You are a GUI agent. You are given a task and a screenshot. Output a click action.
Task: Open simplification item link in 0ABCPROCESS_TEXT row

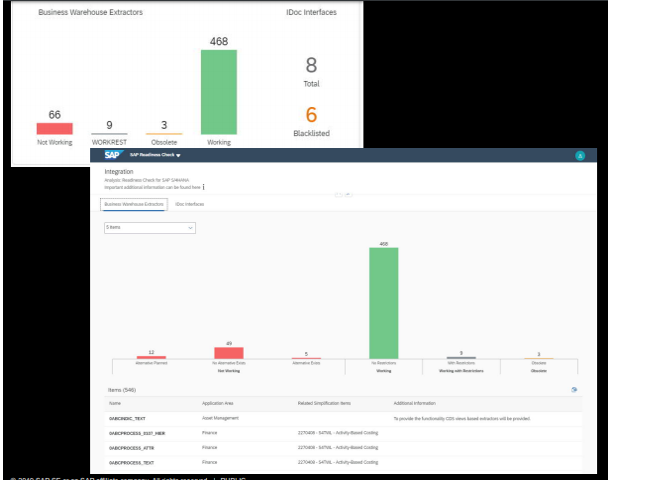click(338, 462)
